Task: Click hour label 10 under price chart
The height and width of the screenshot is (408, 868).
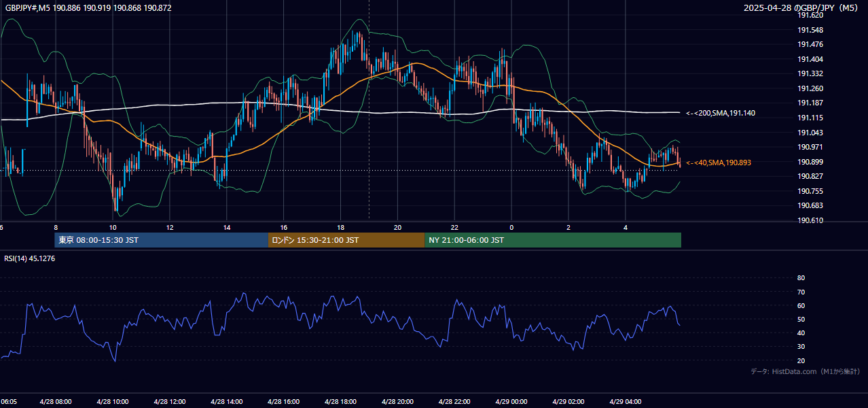Action: 113,227
